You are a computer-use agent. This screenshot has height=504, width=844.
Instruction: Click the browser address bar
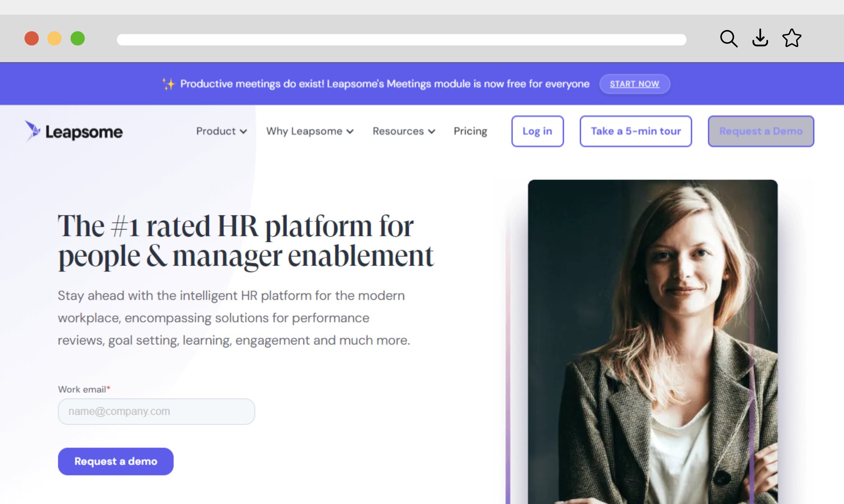click(402, 39)
